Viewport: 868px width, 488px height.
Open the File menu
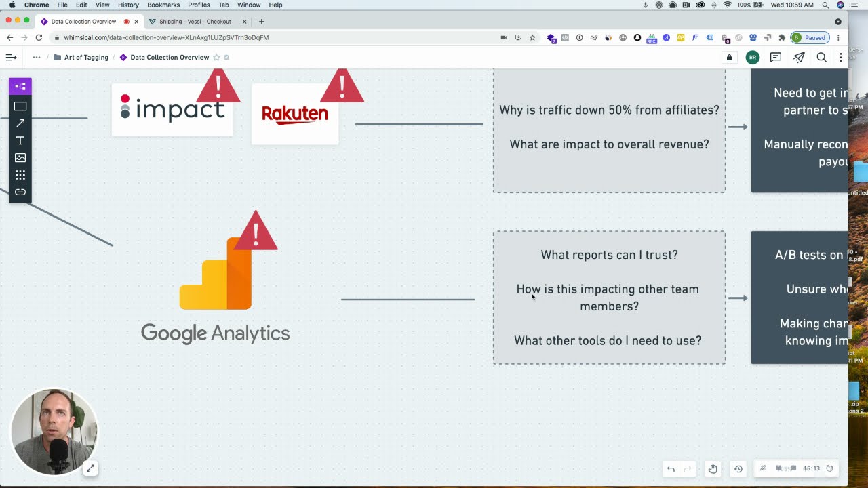click(x=62, y=5)
